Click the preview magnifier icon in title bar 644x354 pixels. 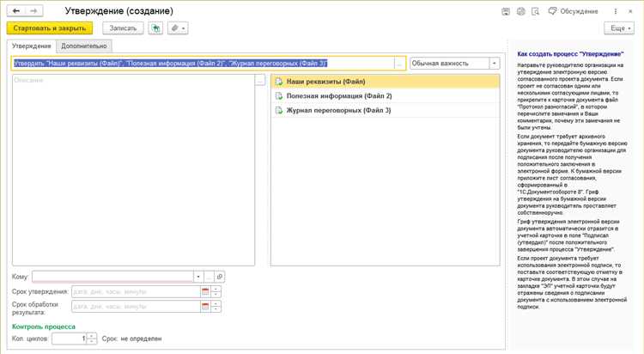click(x=535, y=11)
